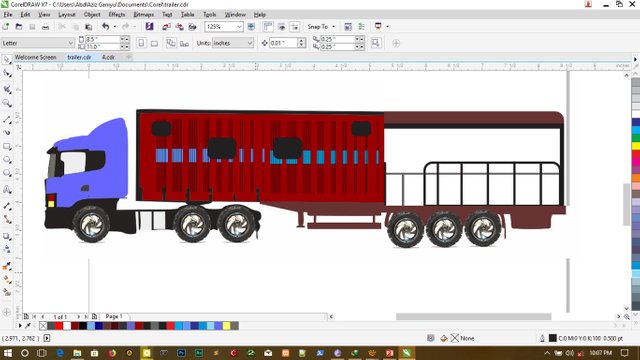Select the Rectangle tool
This screenshot has width=640, height=360.
pyautogui.click(x=7, y=146)
